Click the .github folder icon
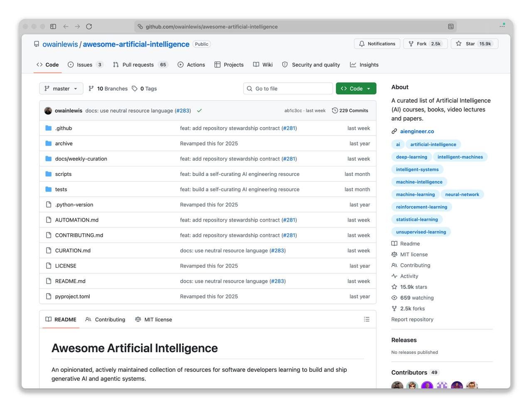The height and width of the screenshot is (410, 532). pyautogui.click(x=49, y=128)
